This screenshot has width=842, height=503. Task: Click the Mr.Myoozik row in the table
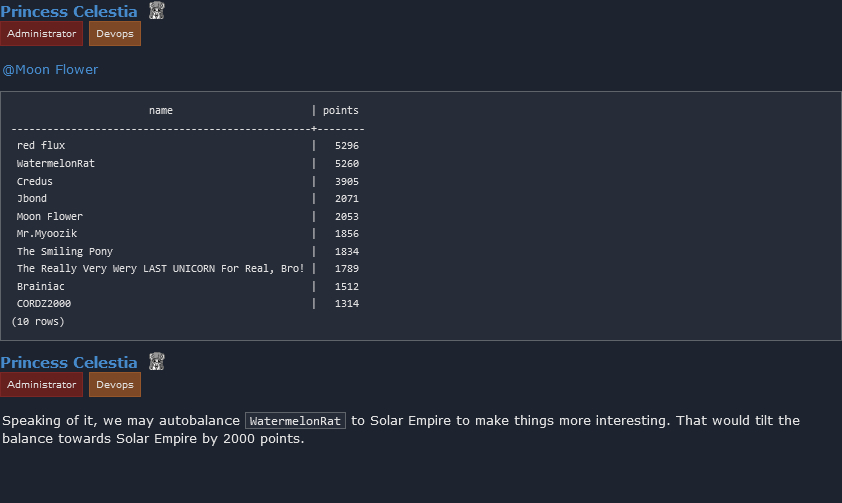[x=47, y=234]
